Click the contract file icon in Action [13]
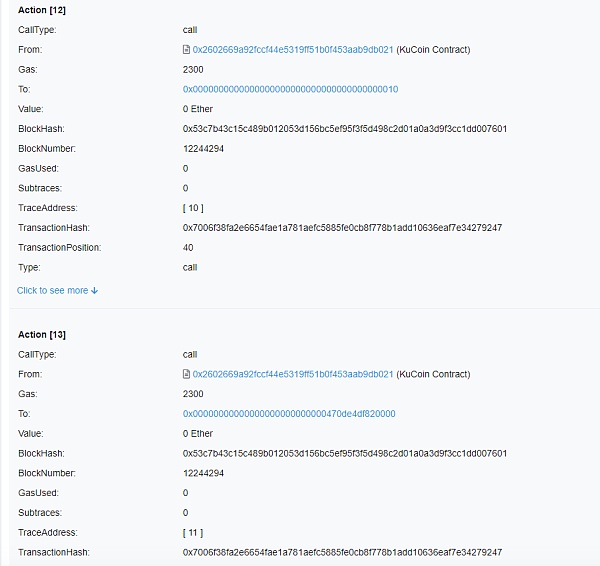This screenshot has width=600, height=566. (x=186, y=374)
